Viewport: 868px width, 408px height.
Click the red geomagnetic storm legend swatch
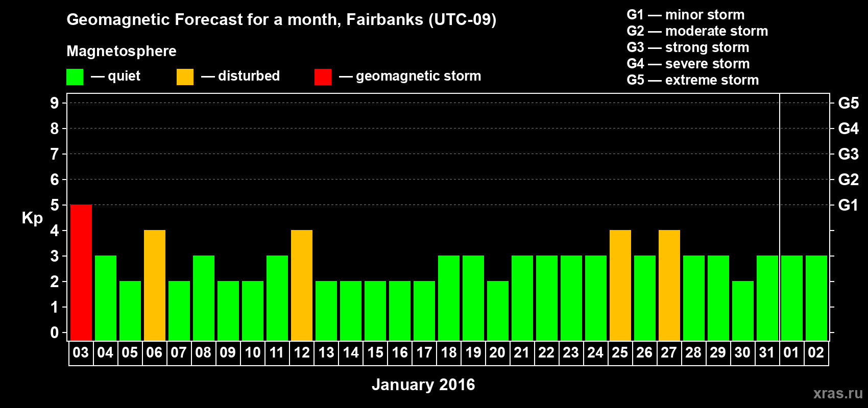click(x=323, y=77)
